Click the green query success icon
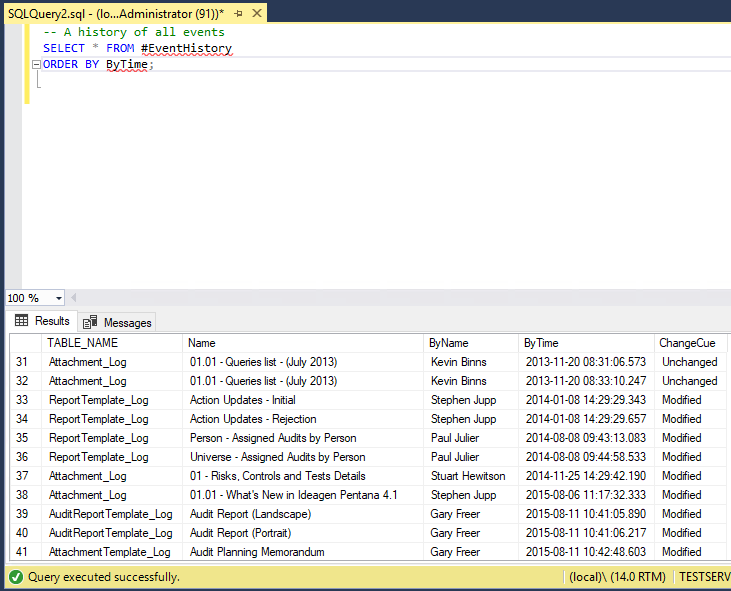Image resolution: width=731 pixels, height=591 pixels. click(15, 577)
